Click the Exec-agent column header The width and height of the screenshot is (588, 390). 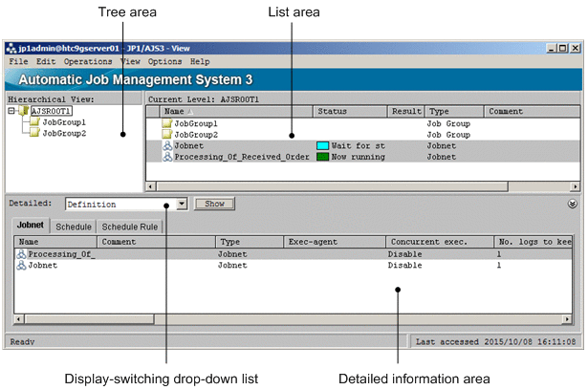tap(335, 242)
